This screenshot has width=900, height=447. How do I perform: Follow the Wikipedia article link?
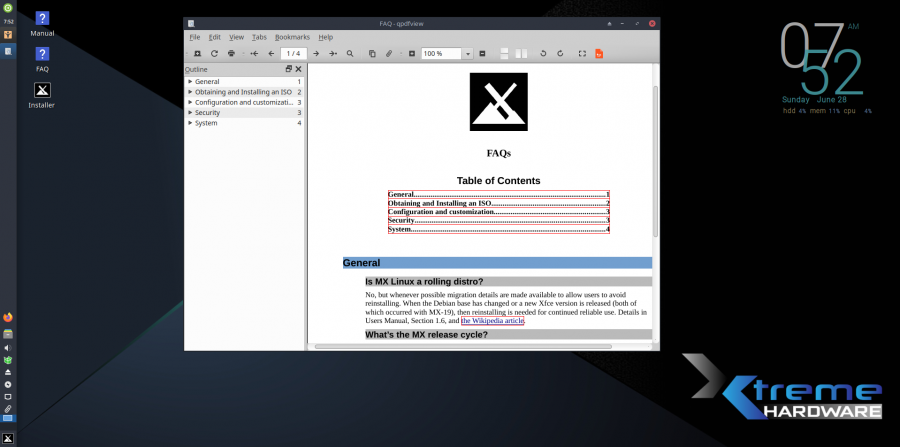click(492, 321)
